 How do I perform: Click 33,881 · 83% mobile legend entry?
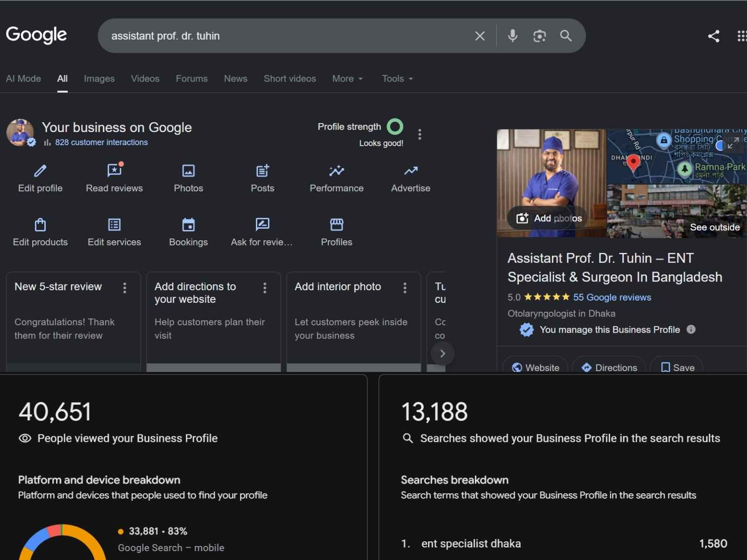158,531
